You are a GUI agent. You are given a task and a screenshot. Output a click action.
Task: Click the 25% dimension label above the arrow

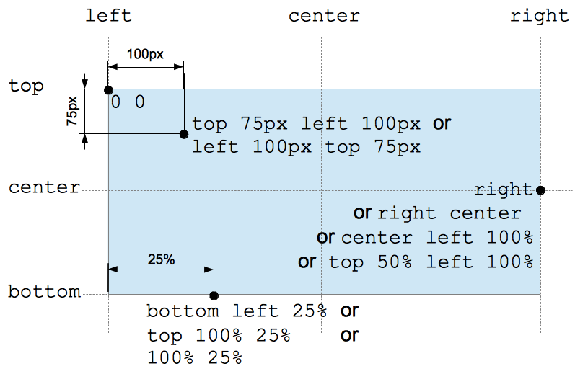click(162, 259)
